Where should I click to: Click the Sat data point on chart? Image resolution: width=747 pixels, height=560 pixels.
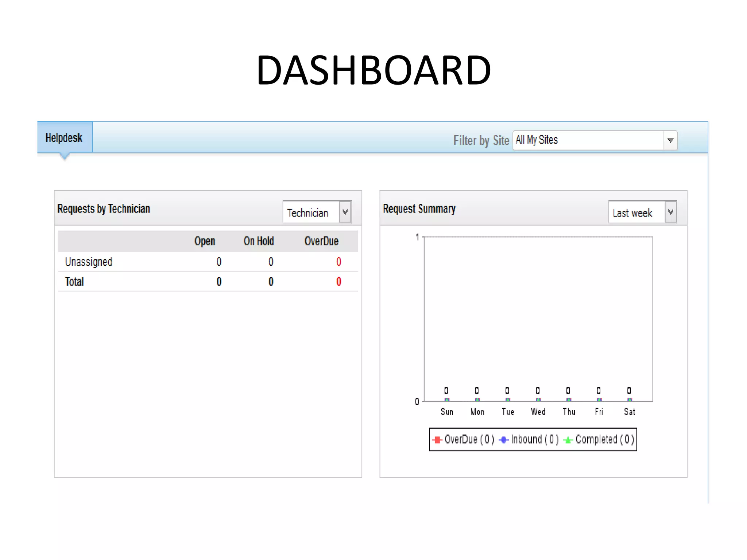(630, 400)
